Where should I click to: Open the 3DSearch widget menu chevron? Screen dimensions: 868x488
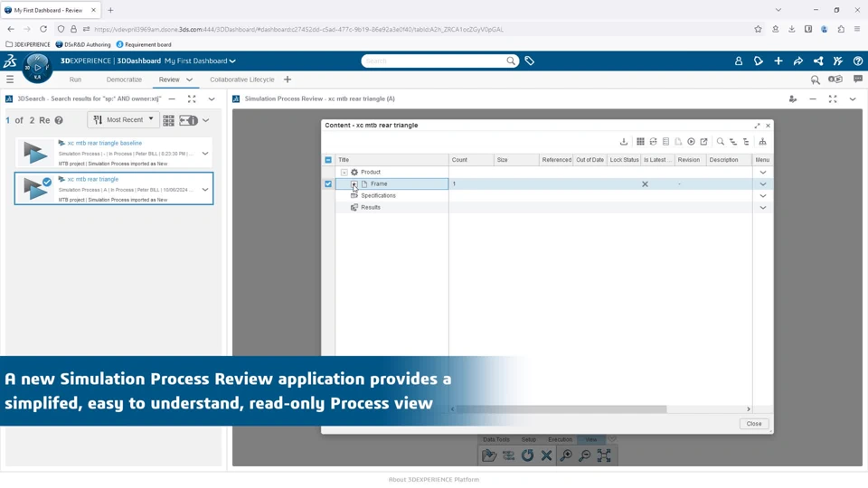(212, 99)
